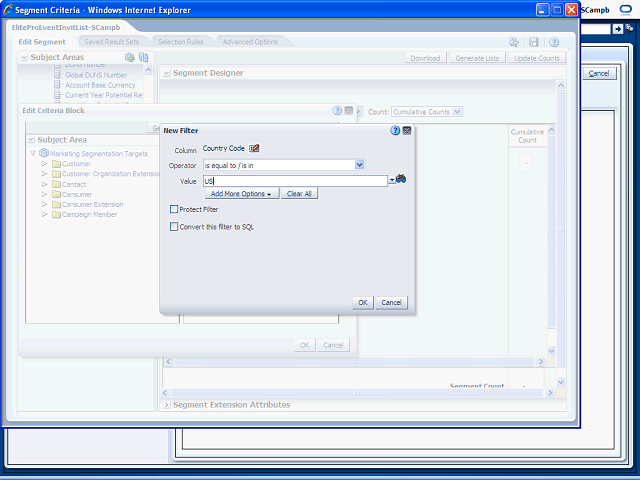Click the Internet Explorer title bar icon
This screenshot has height=480, width=640.
coord(8,9)
